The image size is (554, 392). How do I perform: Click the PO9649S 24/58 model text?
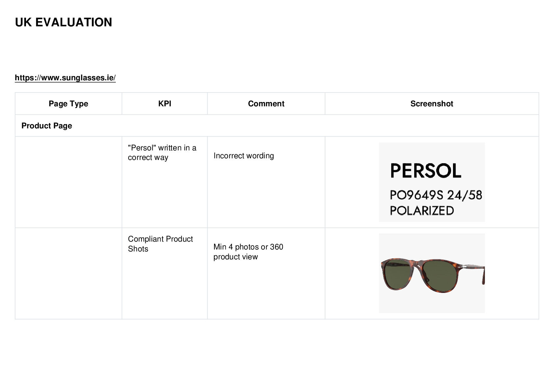[436, 195]
